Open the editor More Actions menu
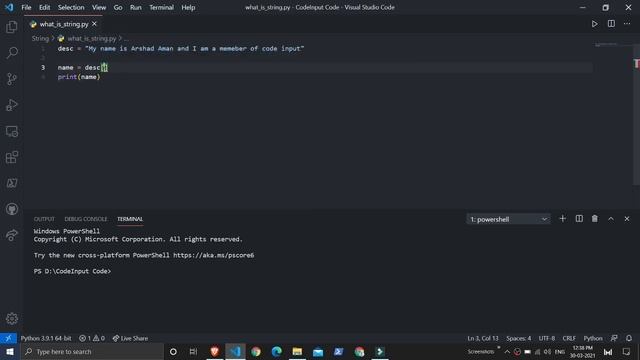The width and height of the screenshot is (640, 360). (627, 24)
